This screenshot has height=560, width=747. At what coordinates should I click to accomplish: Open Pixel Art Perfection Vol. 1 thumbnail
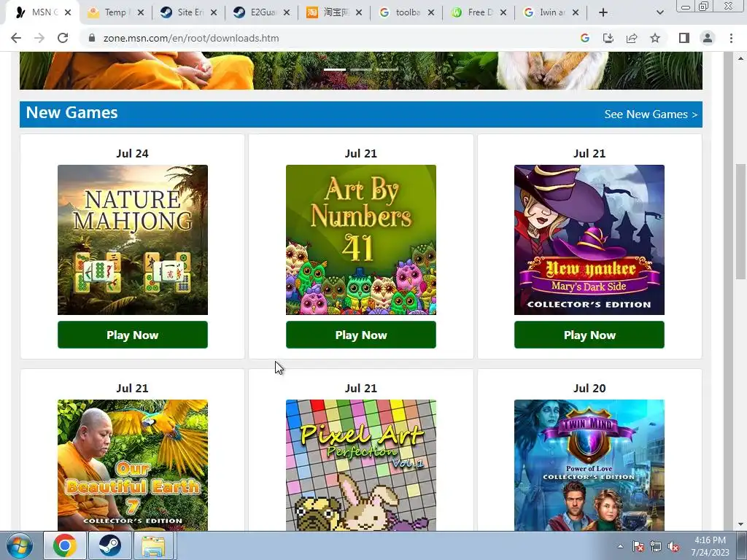360,464
